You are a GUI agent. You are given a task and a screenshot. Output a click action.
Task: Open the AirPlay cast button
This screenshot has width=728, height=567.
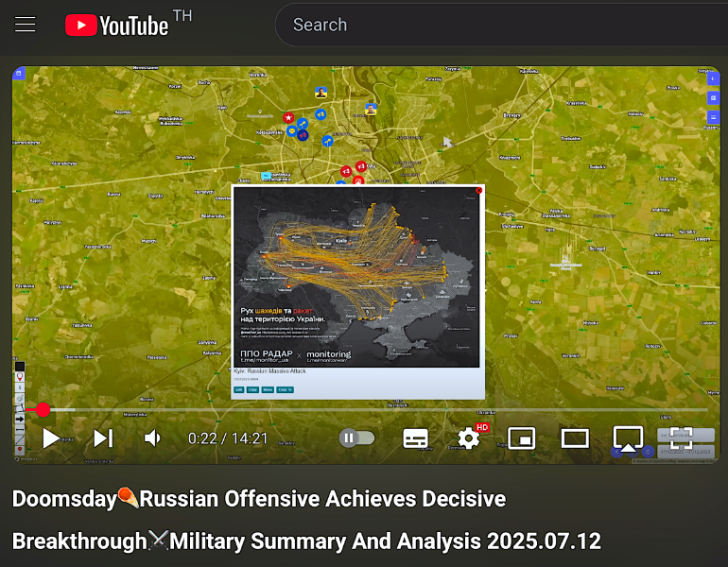tap(628, 438)
